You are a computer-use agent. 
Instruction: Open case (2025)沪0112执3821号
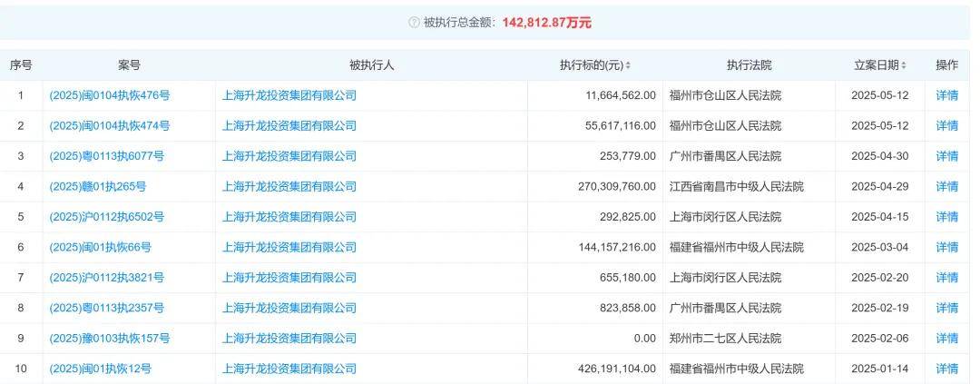[107, 278]
